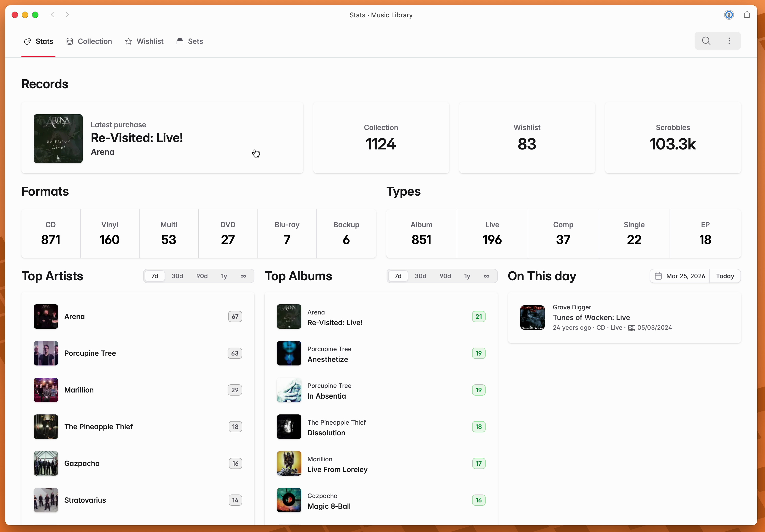
Task: Select 30d range for Top Albums
Action: (x=421, y=276)
